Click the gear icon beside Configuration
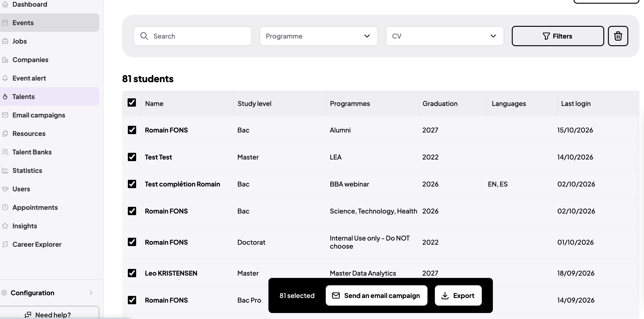644x319 pixels. 4,293
